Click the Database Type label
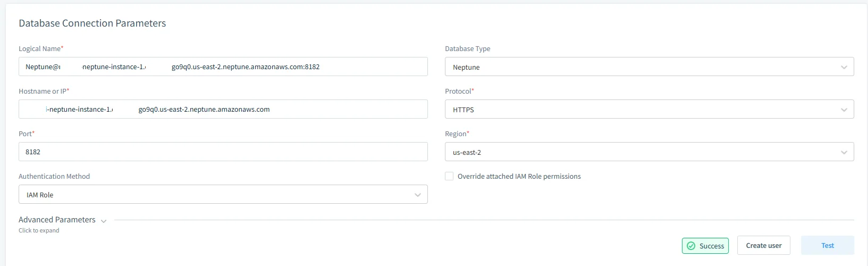Screen dimensions: 868x266 point(468,48)
